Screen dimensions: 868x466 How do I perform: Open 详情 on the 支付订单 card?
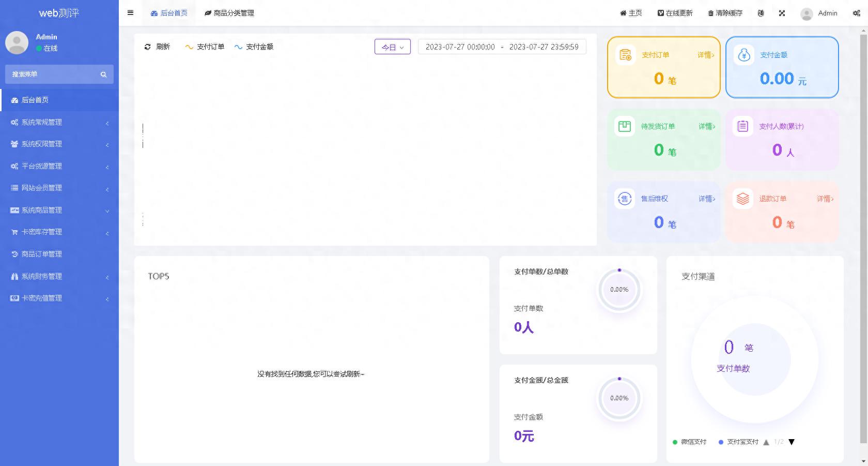706,55
